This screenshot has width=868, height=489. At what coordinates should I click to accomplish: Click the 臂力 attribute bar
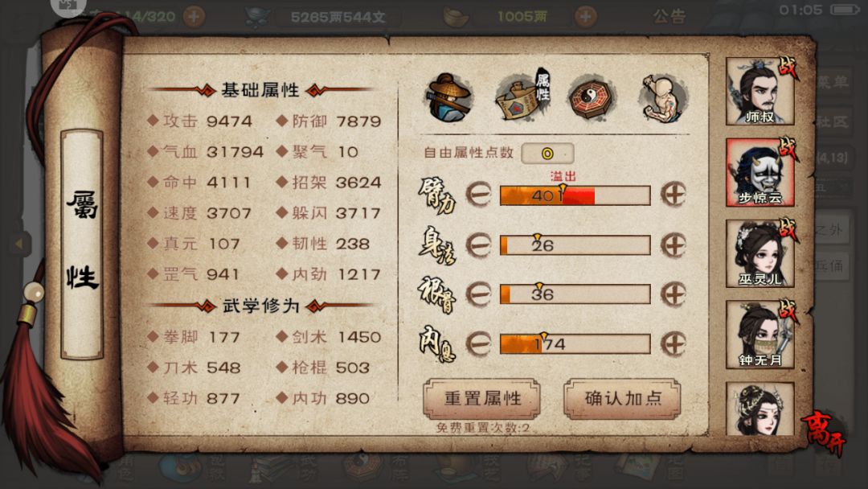(575, 195)
